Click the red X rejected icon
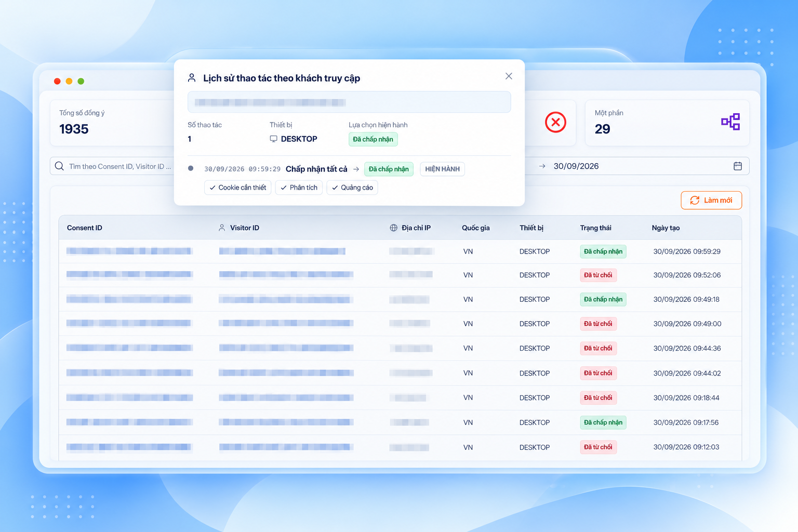Screen dimensions: 798x532 (x=555, y=122)
